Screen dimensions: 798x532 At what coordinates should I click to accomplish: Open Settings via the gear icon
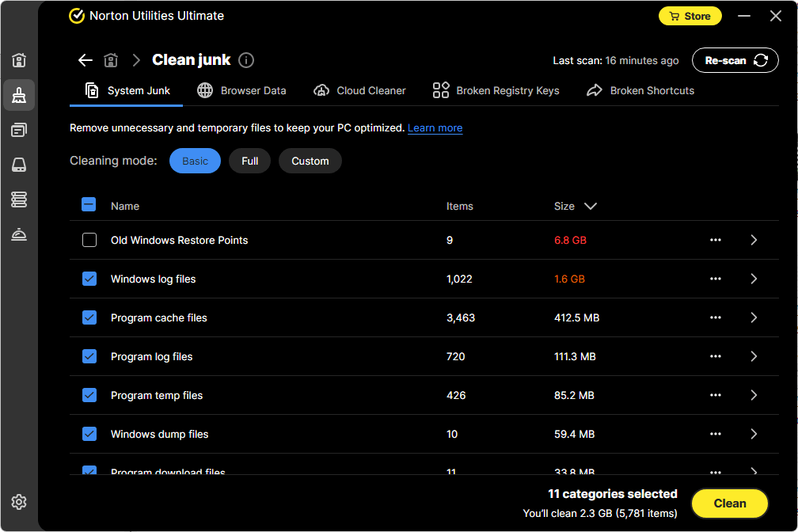tap(19, 501)
